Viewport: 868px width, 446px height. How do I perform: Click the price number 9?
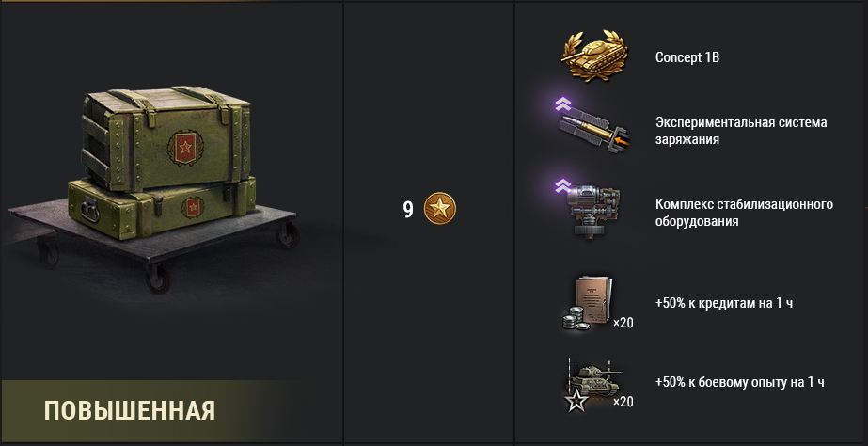click(408, 210)
